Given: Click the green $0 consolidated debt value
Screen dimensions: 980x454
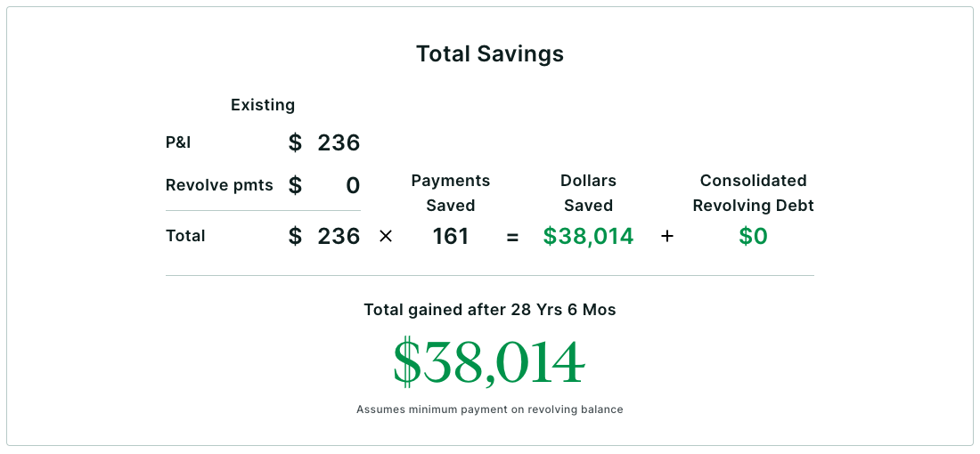Looking at the screenshot, I should tap(753, 236).
